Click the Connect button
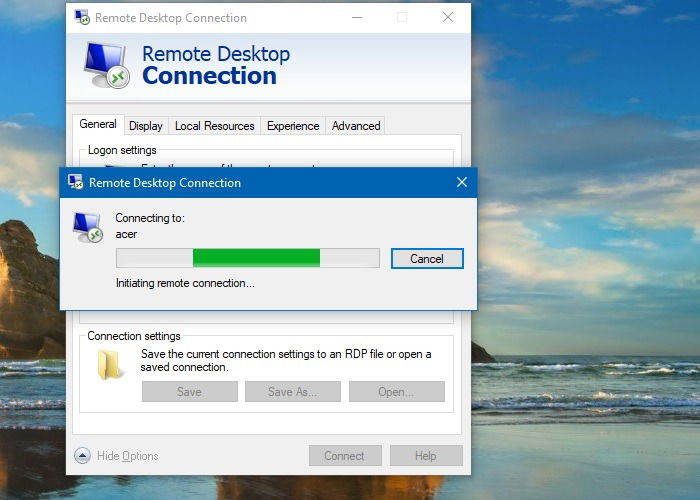This screenshot has width=700, height=500. (345, 456)
